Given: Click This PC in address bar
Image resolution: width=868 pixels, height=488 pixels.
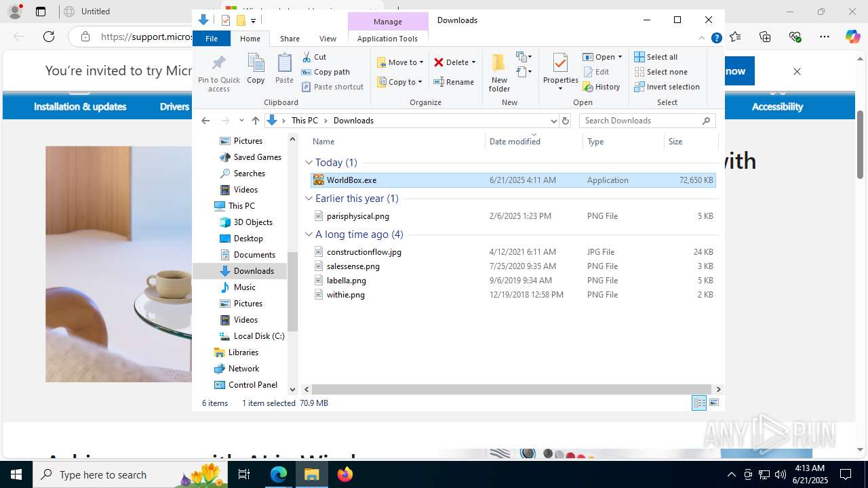Looking at the screenshot, I should tap(304, 121).
